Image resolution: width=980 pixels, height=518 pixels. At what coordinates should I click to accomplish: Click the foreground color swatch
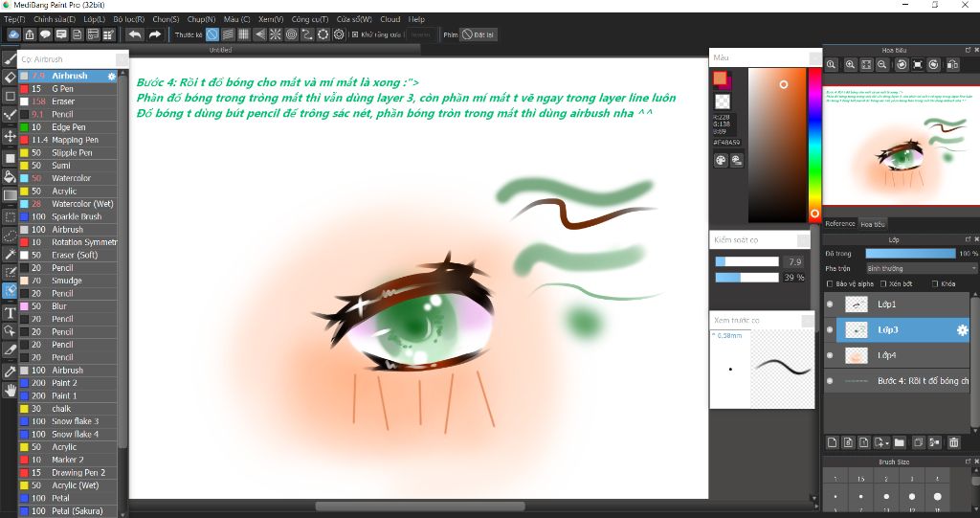pos(721,79)
